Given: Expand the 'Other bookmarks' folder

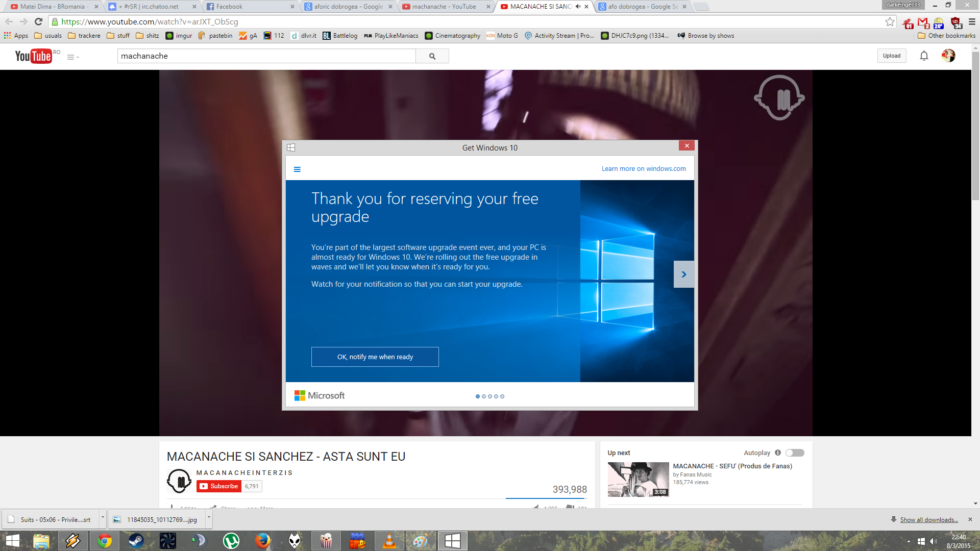Looking at the screenshot, I should [x=946, y=36].
